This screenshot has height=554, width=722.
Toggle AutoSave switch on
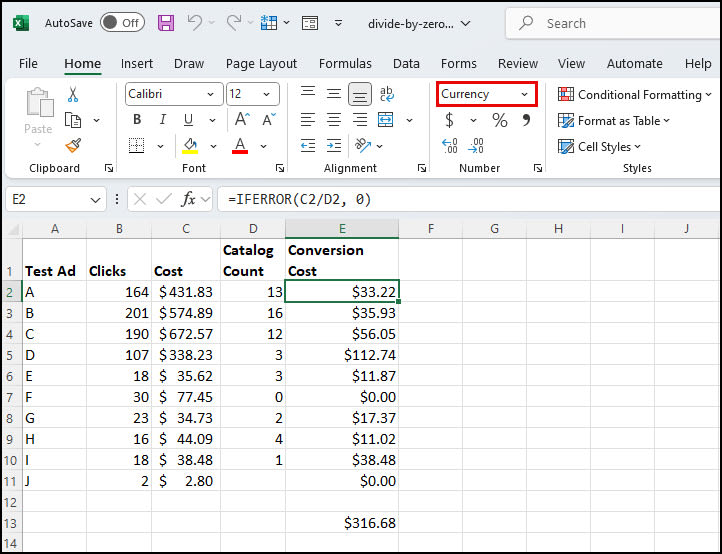pos(122,23)
